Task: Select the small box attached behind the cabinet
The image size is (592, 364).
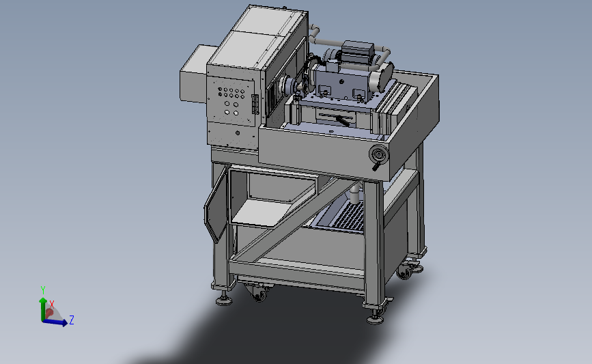Action: click(x=193, y=74)
